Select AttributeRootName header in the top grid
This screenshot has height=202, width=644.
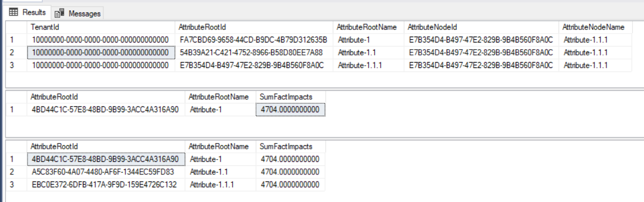pos(368,27)
